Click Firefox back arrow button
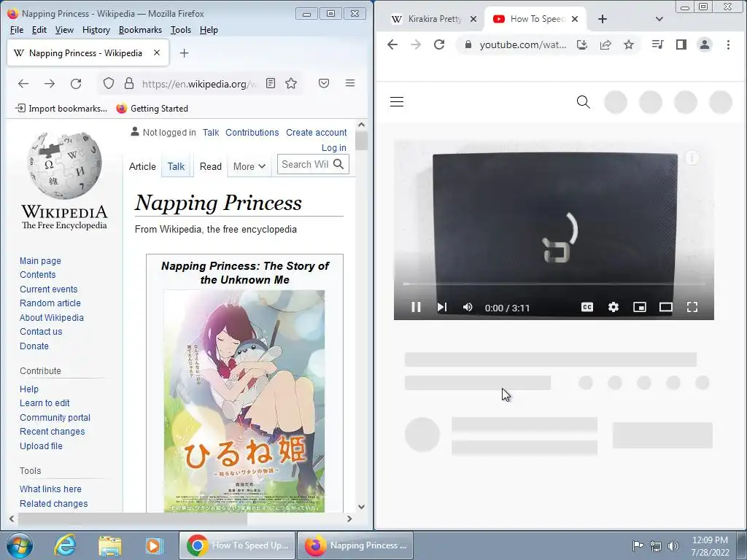This screenshot has width=747, height=560. click(x=23, y=84)
